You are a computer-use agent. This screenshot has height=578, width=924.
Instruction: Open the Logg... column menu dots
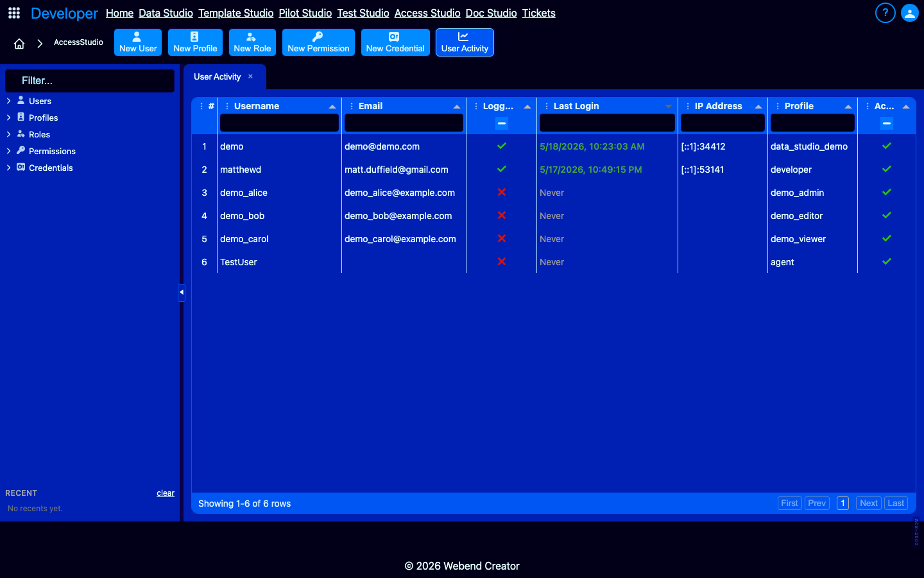[x=476, y=106]
